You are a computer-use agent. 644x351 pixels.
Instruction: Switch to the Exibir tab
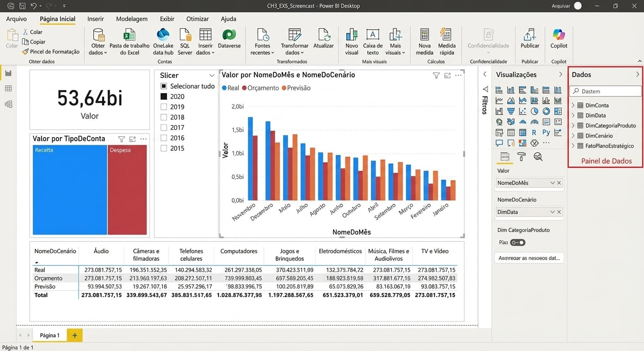(167, 19)
